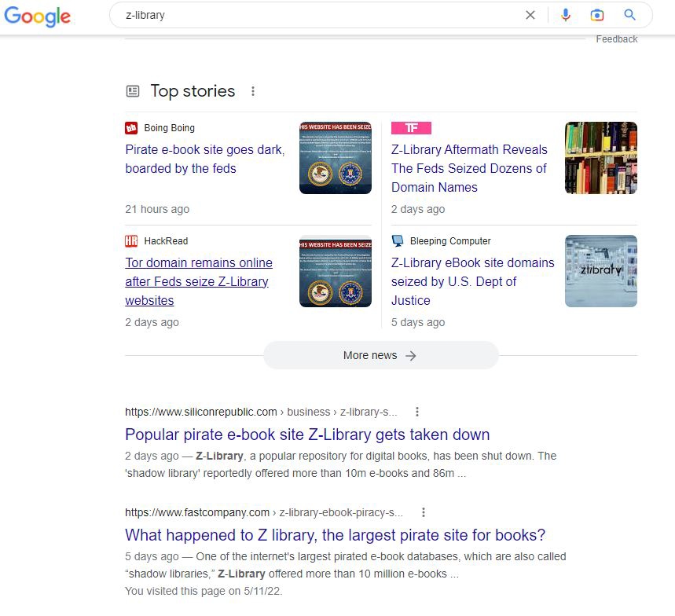Image resolution: width=675 pixels, height=616 pixels.
Task: Click the TorrentFreak pink logo icon
Action: tap(412, 127)
